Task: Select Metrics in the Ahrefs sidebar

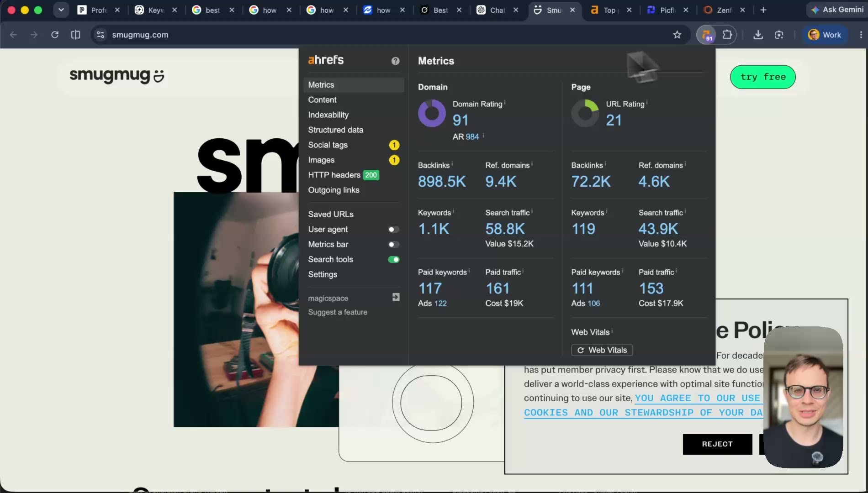Action: point(354,85)
